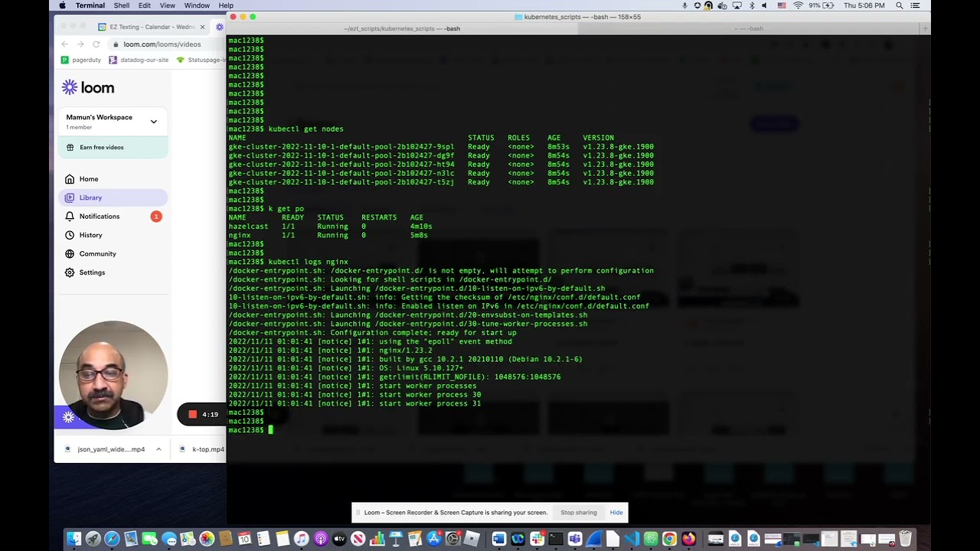Open Finder from the Dock
The height and width of the screenshot is (551, 980).
click(73, 539)
